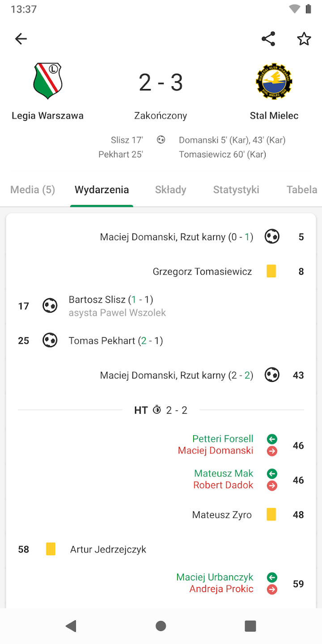Open Bartosz Slisz goal event
This screenshot has height=644, width=322.
click(111, 300)
